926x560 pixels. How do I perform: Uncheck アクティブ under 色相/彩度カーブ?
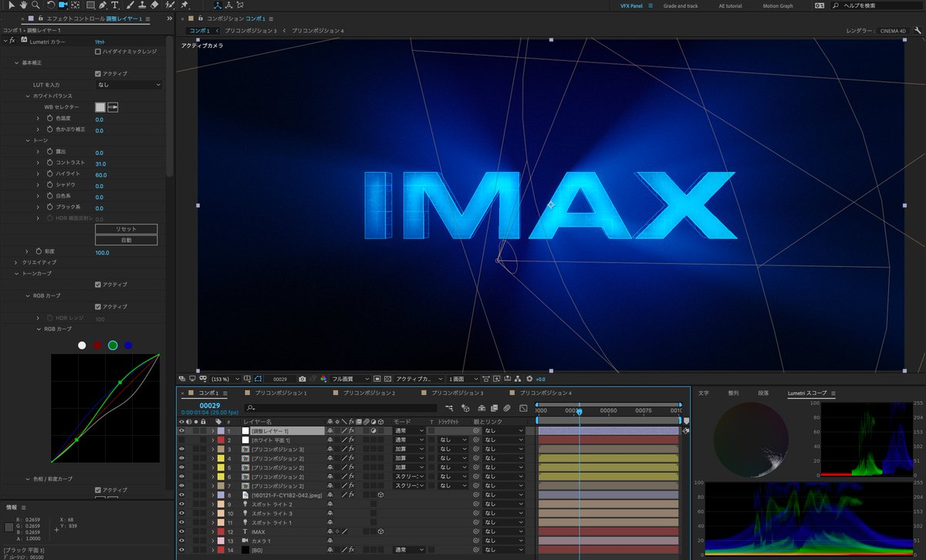(x=97, y=490)
